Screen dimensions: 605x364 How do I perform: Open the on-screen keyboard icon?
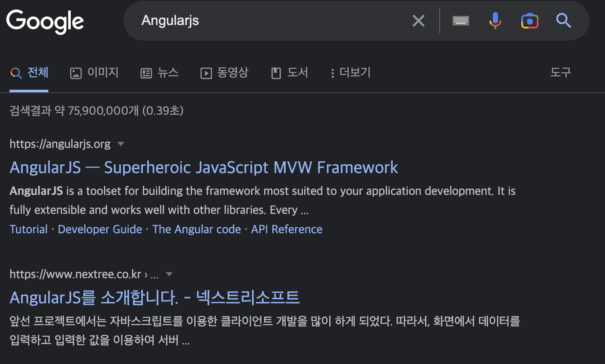pos(461,21)
